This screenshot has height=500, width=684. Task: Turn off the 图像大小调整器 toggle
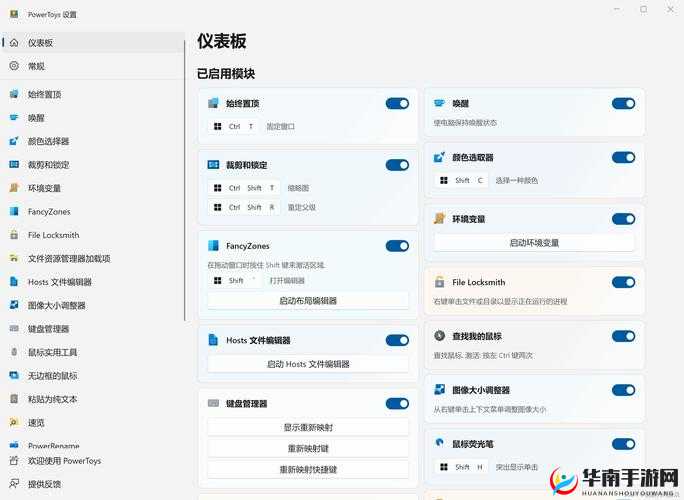click(x=623, y=390)
